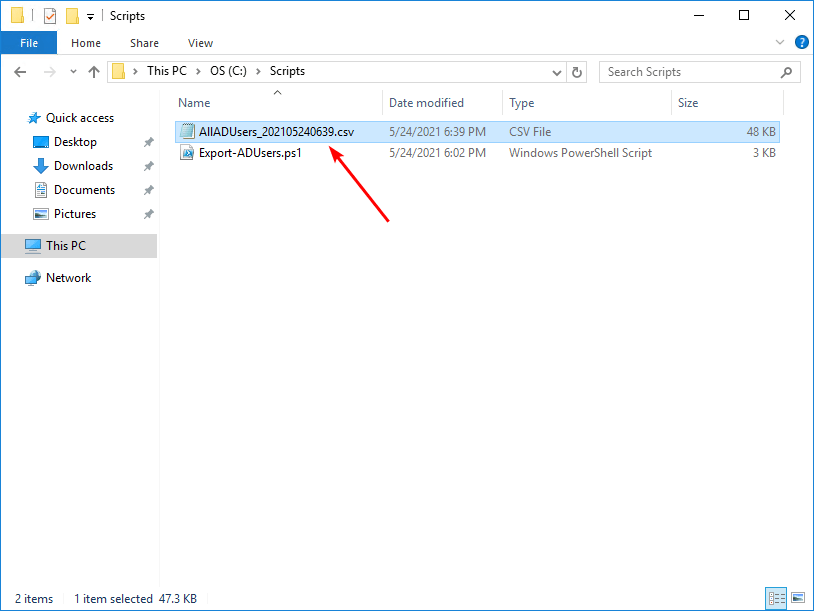Image resolution: width=814 pixels, height=611 pixels.
Task: Click the Properties quick access toolbar icon
Action: pyautogui.click(x=50, y=16)
